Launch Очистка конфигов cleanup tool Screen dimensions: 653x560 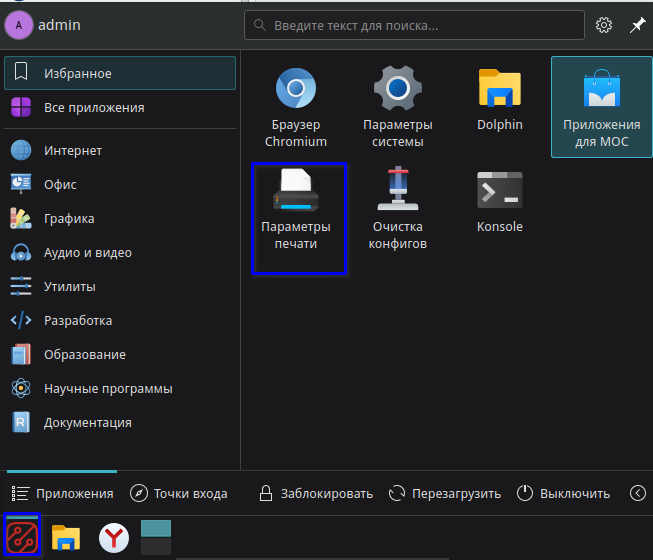point(398,210)
